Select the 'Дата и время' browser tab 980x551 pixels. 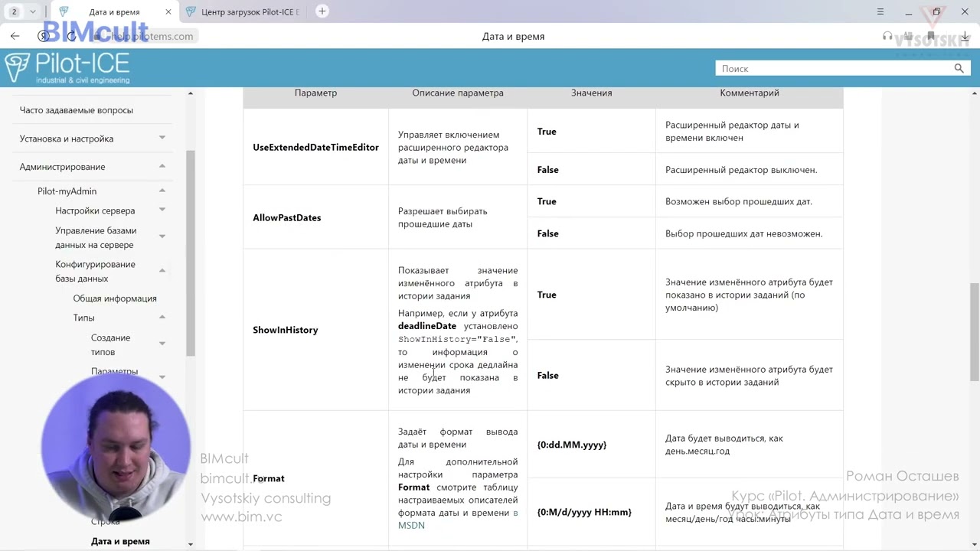[x=115, y=11]
